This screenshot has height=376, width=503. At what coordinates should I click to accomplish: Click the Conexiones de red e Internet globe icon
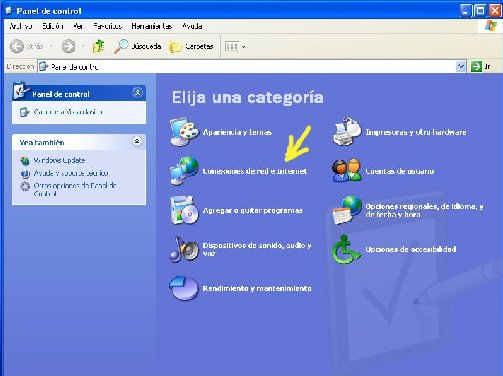point(184,171)
